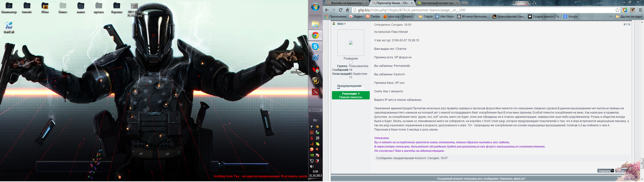Bookmark this page with the star icon
This screenshot has height=182, width=644.
[x=617, y=10]
